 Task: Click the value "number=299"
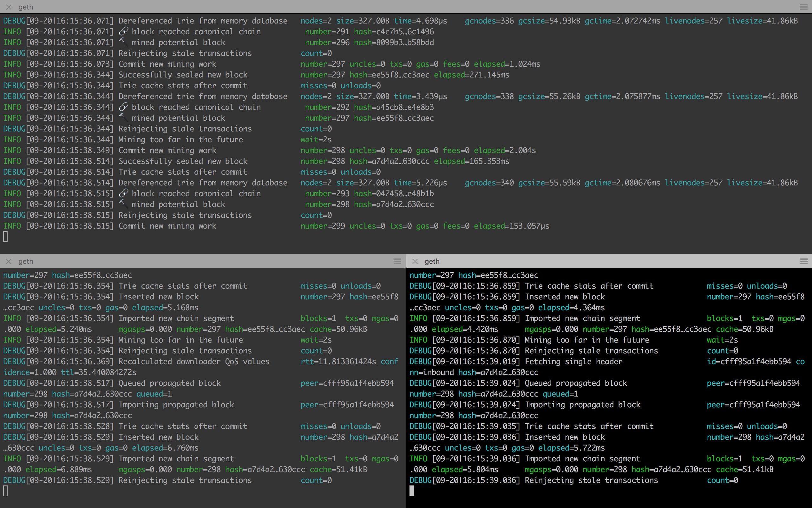323,226
